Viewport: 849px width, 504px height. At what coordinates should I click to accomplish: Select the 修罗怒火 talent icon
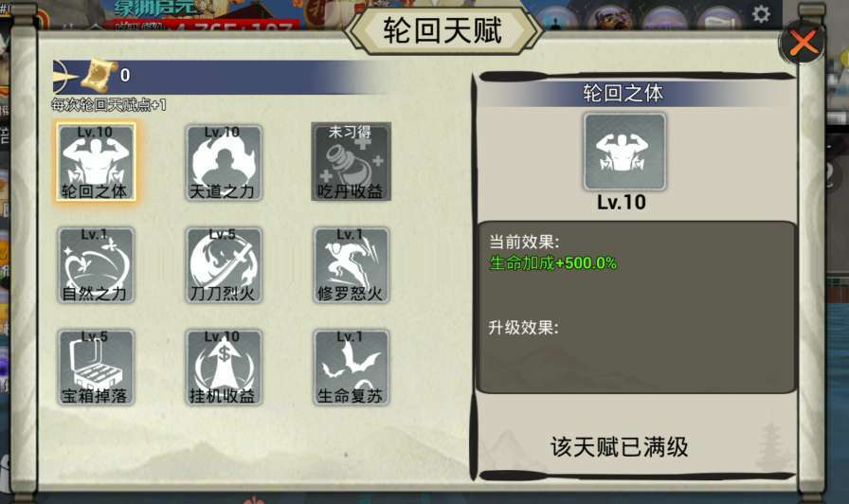tap(351, 264)
